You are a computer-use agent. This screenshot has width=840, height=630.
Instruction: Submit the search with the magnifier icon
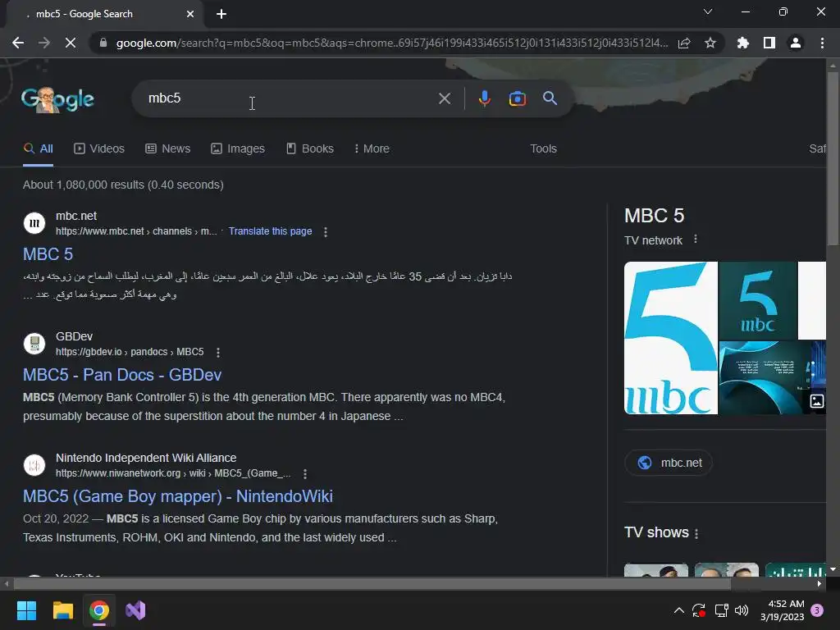point(550,98)
